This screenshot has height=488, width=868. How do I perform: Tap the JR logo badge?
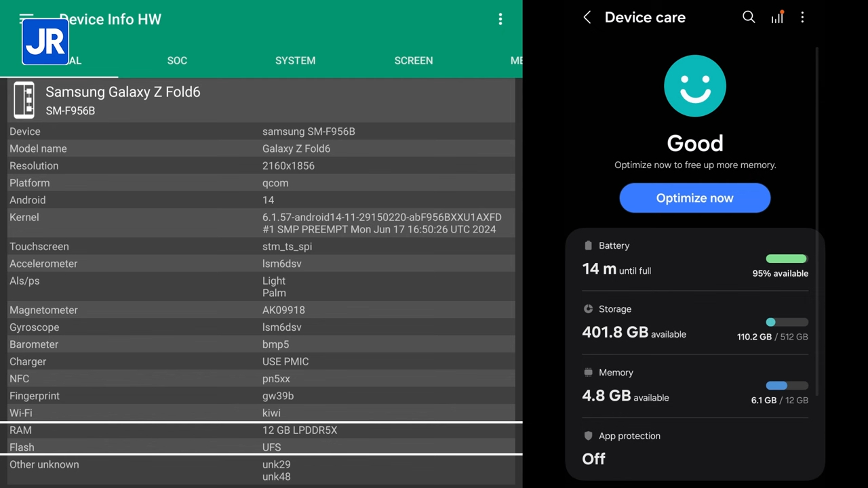click(45, 42)
